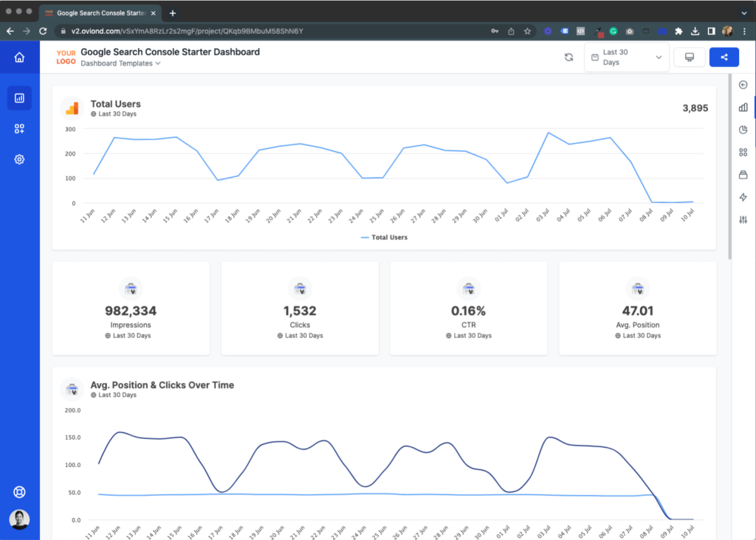This screenshot has height=540, width=756.
Task: Open the browser downloads icon
Action: [695, 31]
